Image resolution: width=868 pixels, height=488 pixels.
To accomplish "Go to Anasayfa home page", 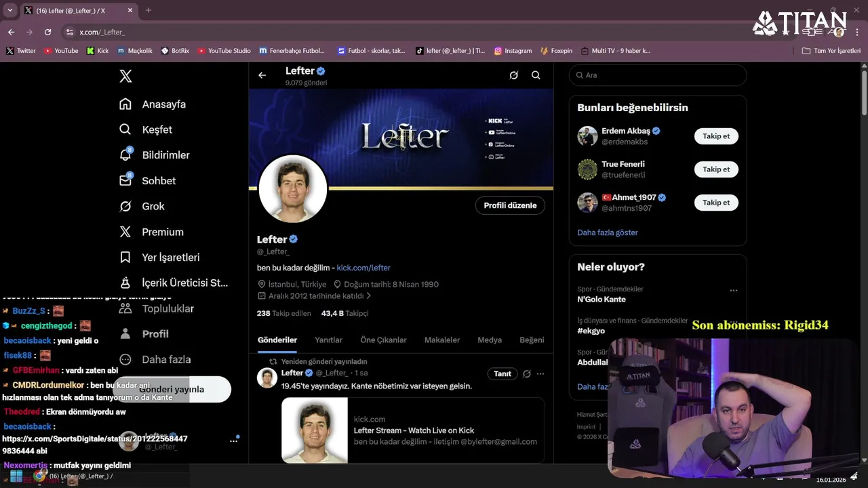I will (x=153, y=104).
